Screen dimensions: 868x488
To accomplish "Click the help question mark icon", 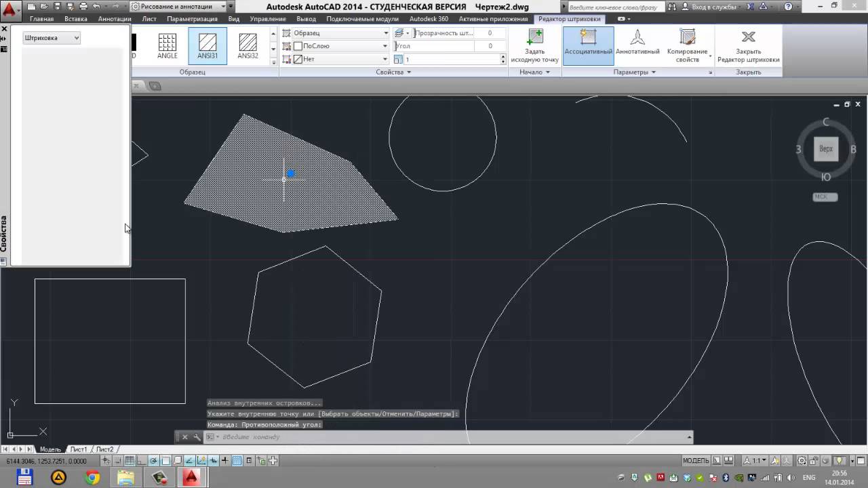I will 788,7.
